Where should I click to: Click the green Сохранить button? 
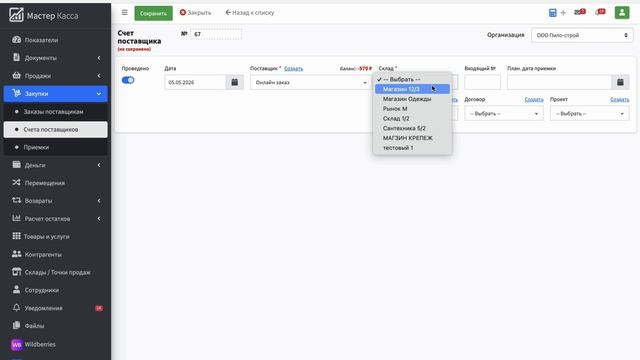point(153,13)
